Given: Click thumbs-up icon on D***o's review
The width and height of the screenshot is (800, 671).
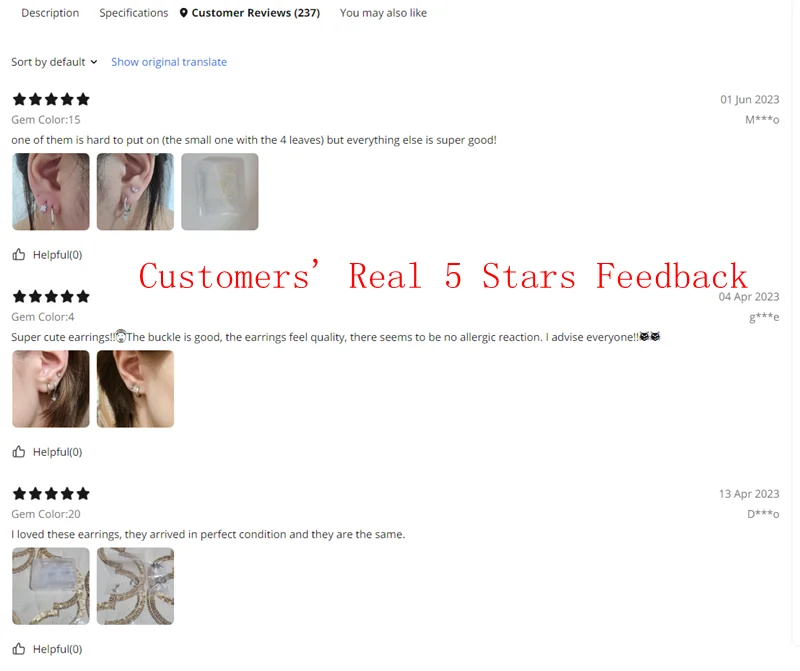Looking at the screenshot, I should click(x=19, y=649).
